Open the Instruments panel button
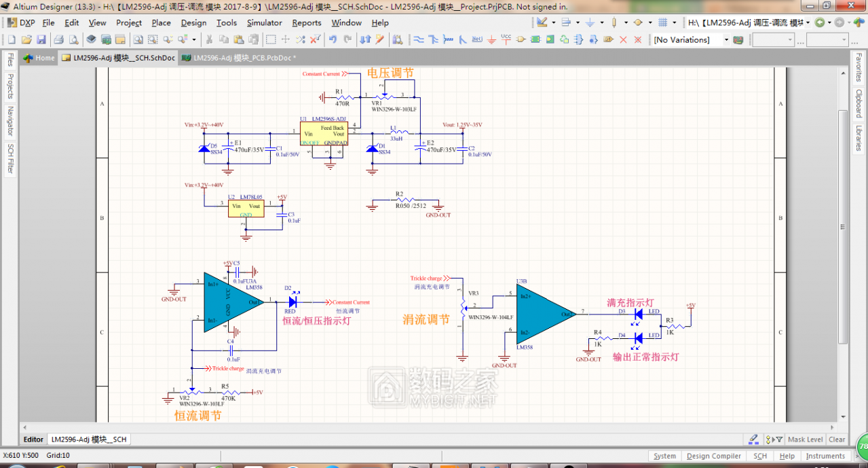The width and height of the screenshot is (868, 468). point(825,456)
